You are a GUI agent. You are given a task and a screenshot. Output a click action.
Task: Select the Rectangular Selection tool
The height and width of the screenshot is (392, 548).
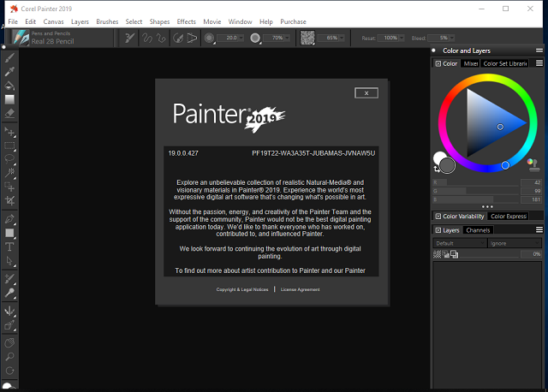coord(9,146)
